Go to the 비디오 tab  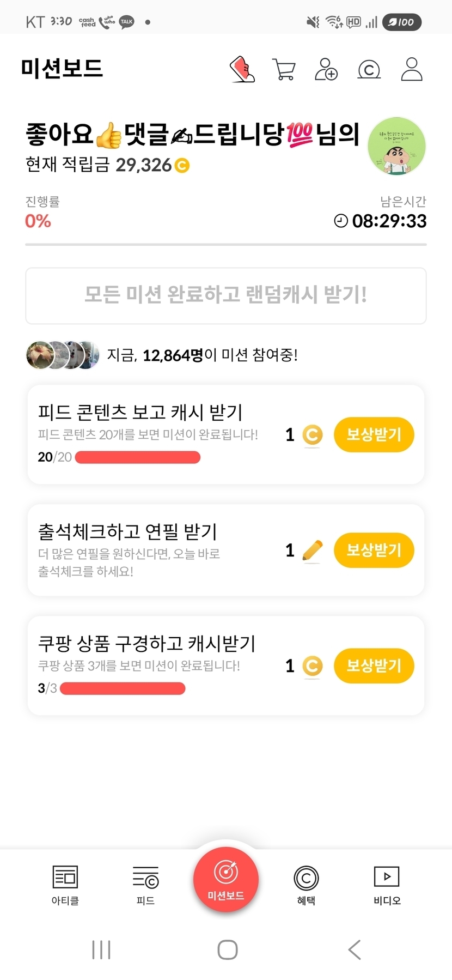pyautogui.click(x=387, y=884)
